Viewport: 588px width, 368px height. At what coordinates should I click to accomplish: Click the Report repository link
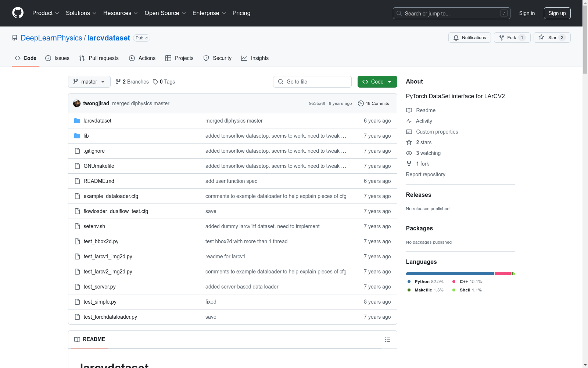pos(426,174)
